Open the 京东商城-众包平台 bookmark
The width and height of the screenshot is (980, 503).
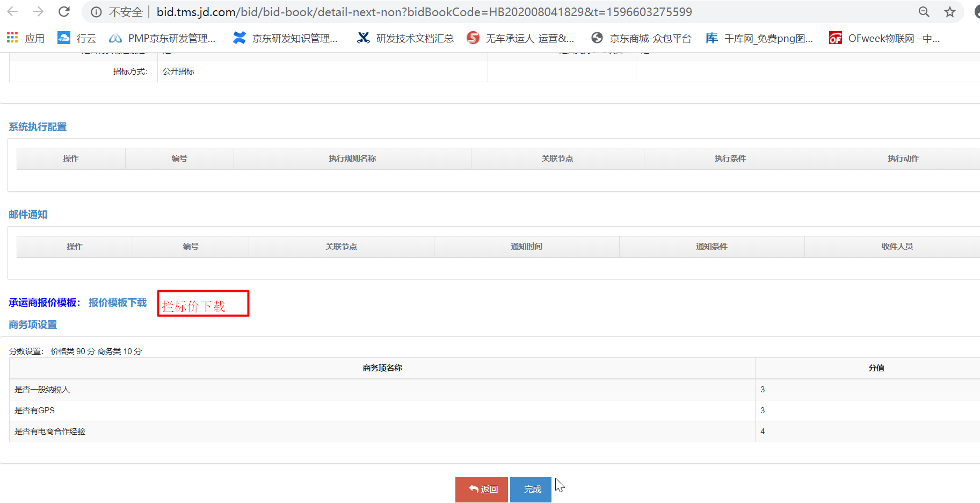point(641,38)
